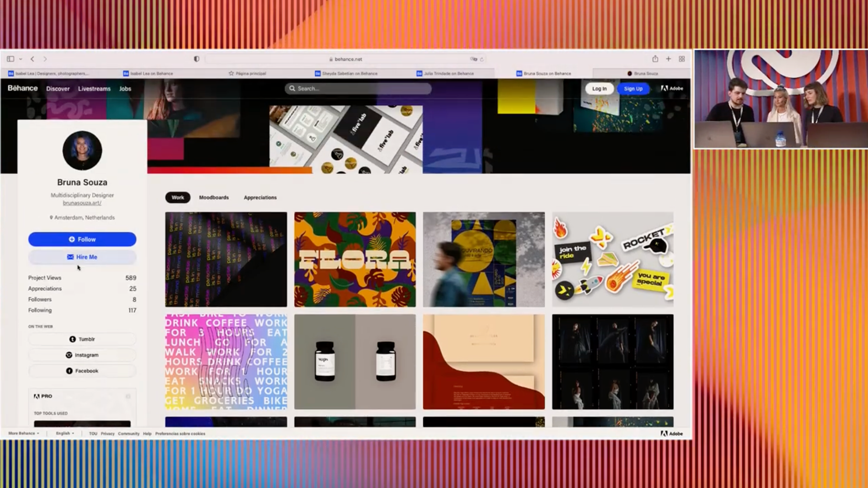Screen dimensions: 868x488
Task: Open the Tumblr social link
Action: 82,339
